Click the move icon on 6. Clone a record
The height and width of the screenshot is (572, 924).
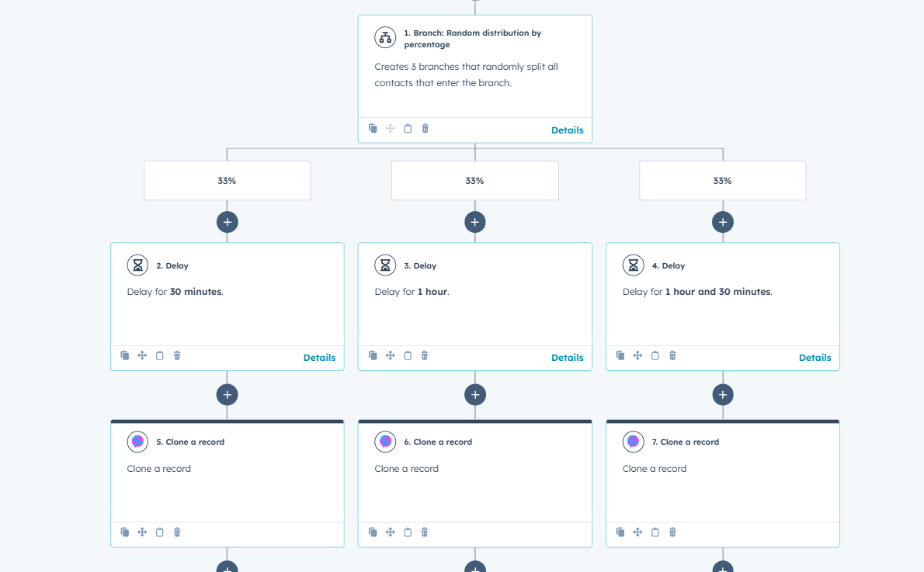pyautogui.click(x=390, y=532)
